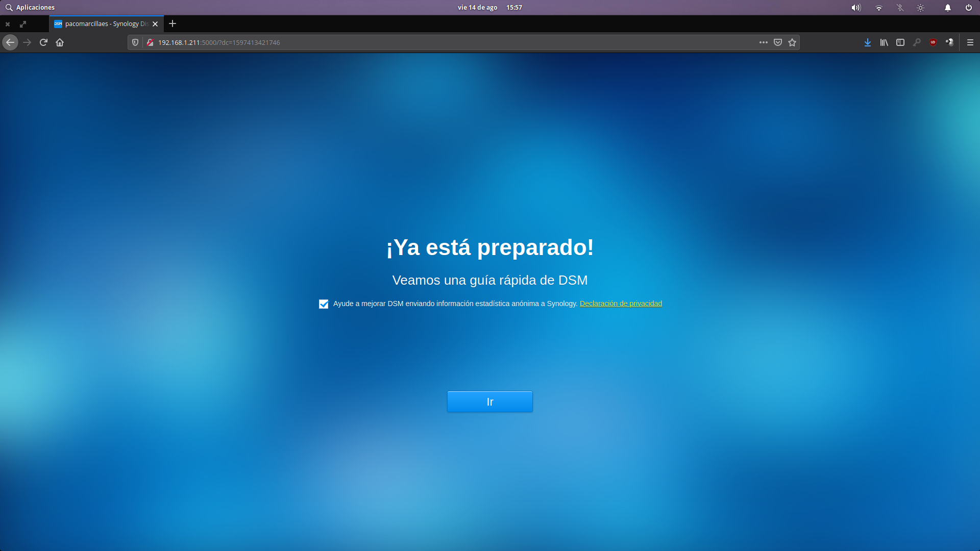Click the key password manager icon

coord(917,43)
